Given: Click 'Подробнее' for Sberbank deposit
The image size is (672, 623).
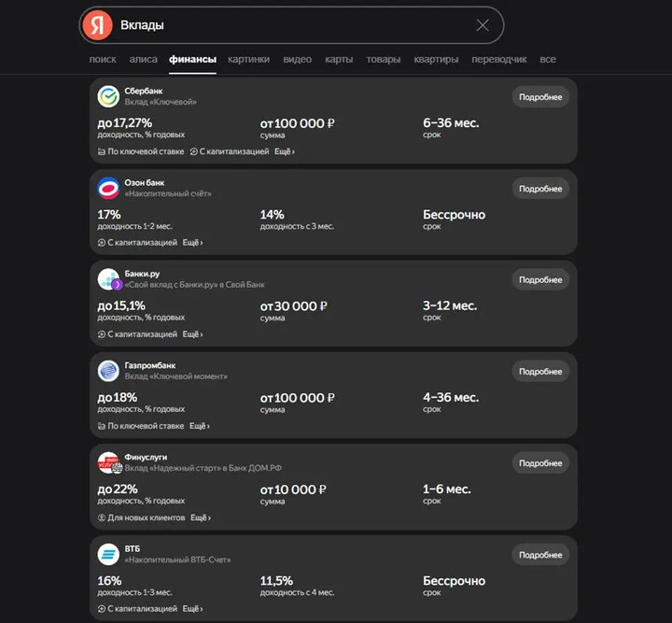Looking at the screenshot, I should click(540, 97).
